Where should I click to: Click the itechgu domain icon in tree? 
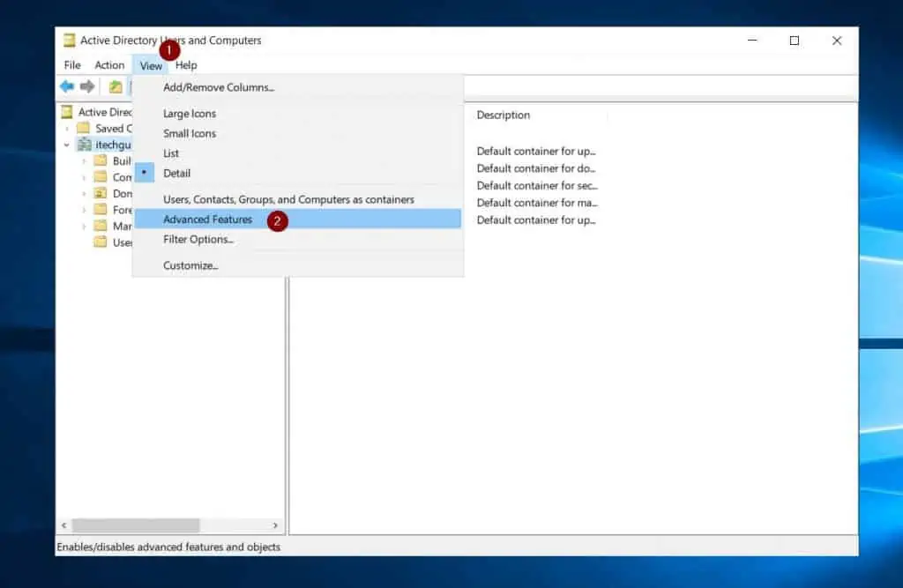tap(84, 144)
